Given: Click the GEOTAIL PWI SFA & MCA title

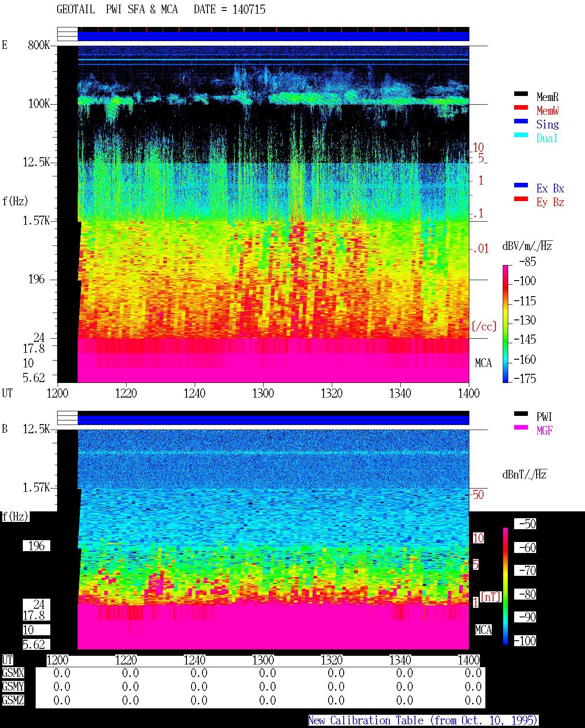Looking at the screenshot, I should point(161,10).
